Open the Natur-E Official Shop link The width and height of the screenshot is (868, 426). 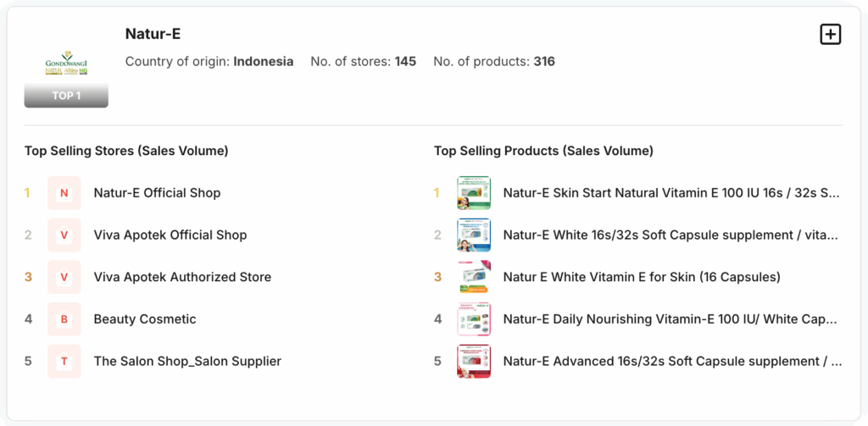[x=157, y=193]
